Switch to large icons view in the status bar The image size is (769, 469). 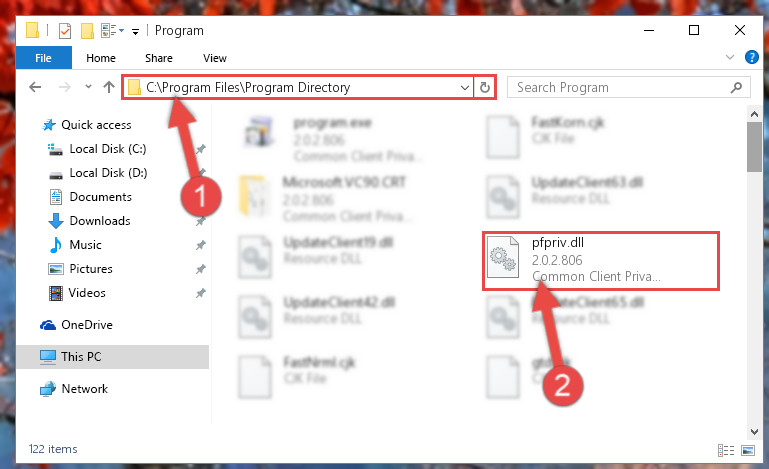point(748,450)
